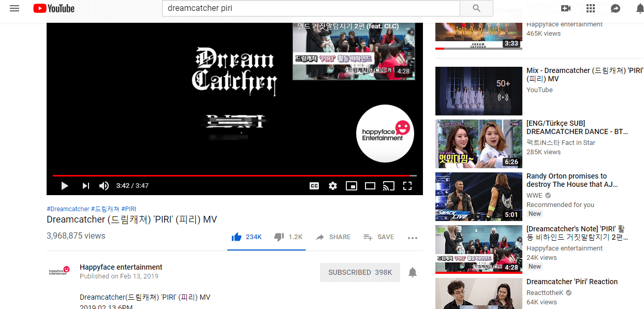Open the hamburger guide menu
644x309 pixels.
coord(14,8)
